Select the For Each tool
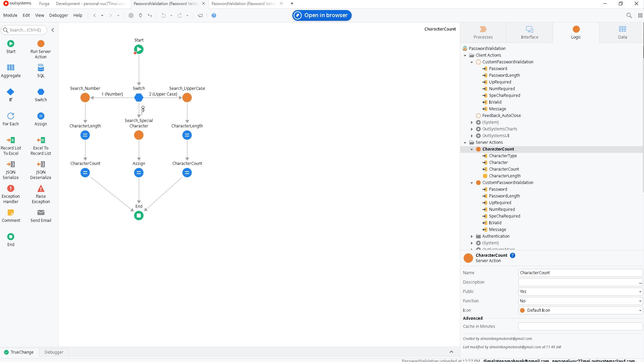644x362 pixels. tap(11, 119)
